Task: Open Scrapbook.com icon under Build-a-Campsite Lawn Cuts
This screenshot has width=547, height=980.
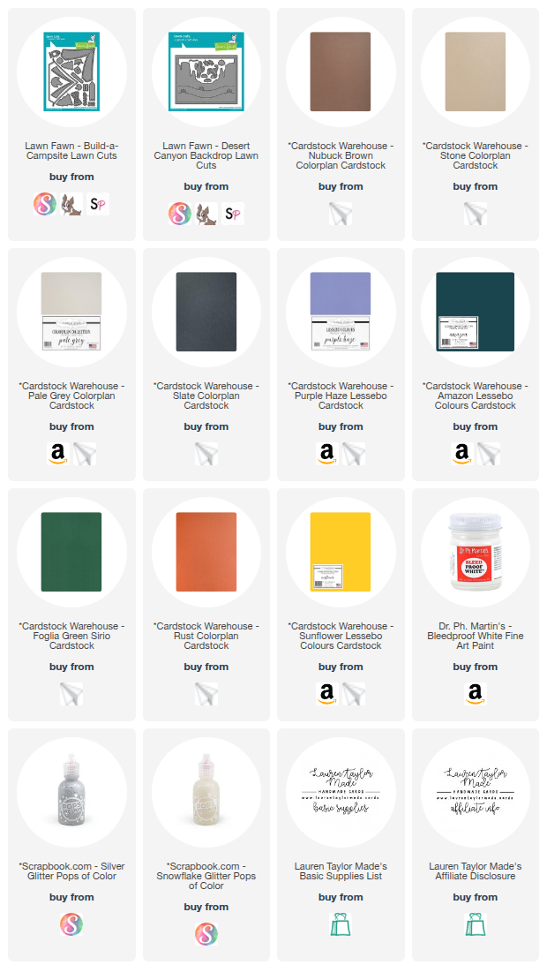Action: tap(45, 204)
